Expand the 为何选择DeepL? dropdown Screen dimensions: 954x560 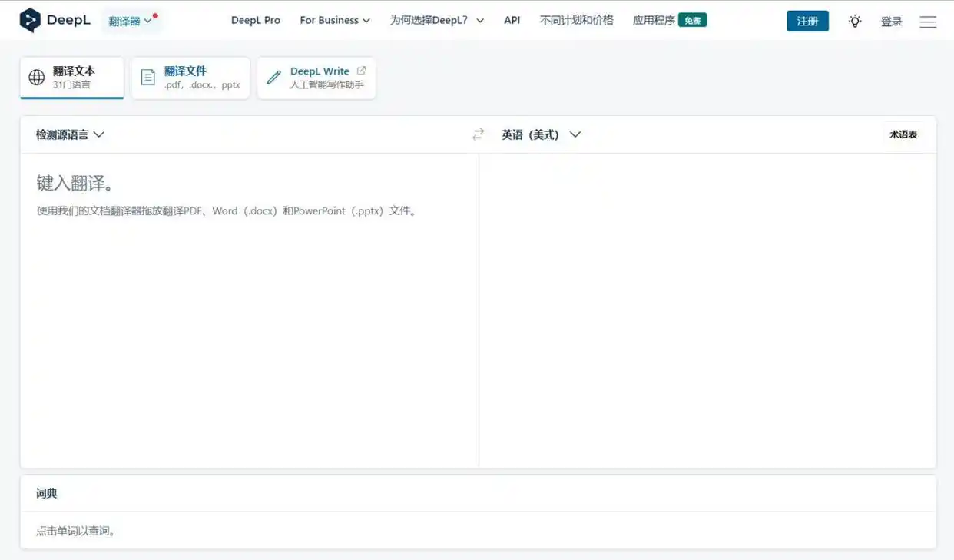(x=437, y=20)
